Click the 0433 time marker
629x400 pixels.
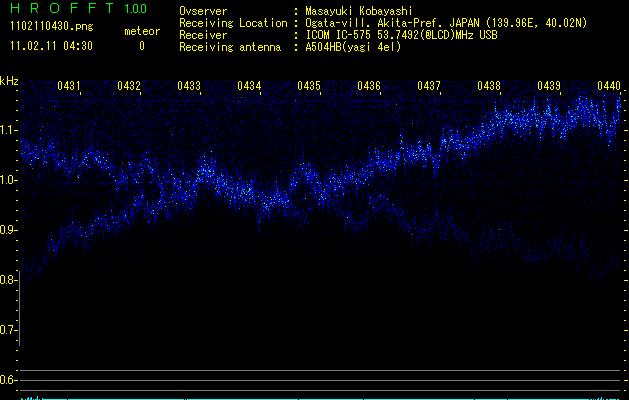[189, 86]
